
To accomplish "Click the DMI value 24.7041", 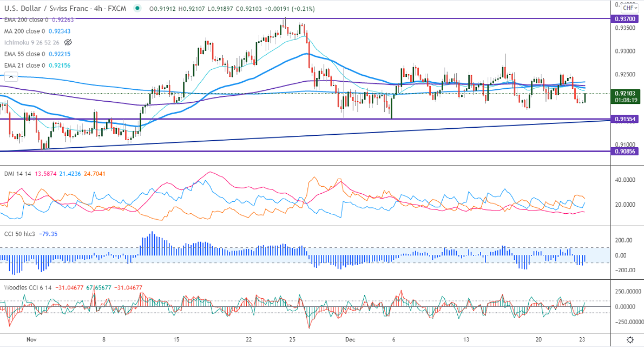I will click(x=95, y=174).
